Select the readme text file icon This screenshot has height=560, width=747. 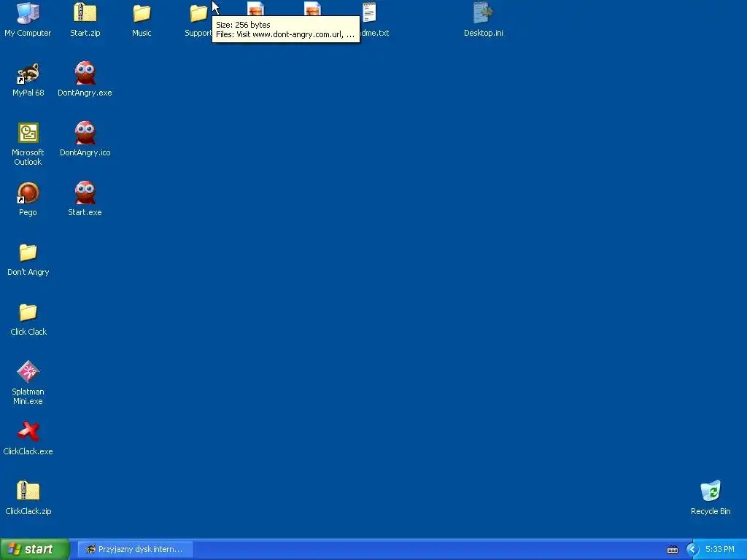point(368,13)
